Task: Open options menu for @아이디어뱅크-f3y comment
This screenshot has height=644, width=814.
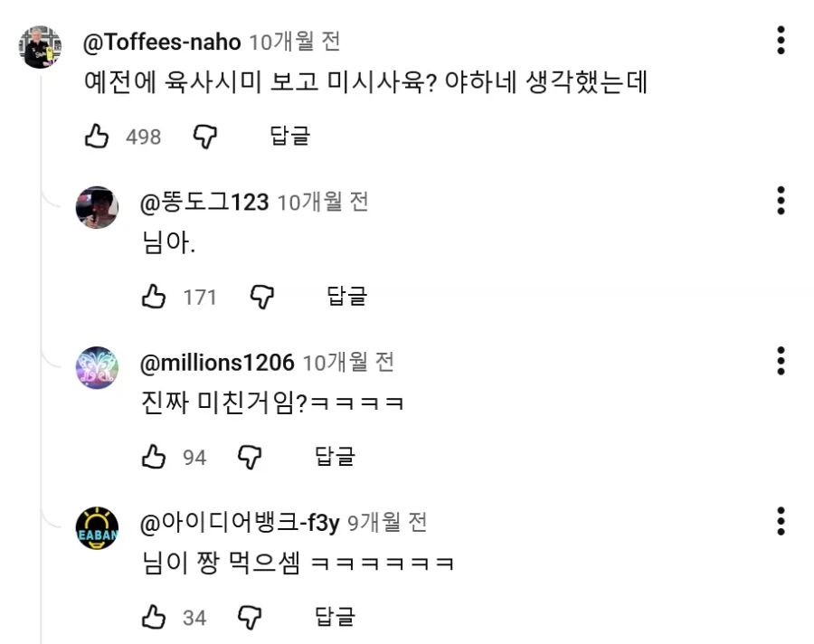Action: click(780, 521)
